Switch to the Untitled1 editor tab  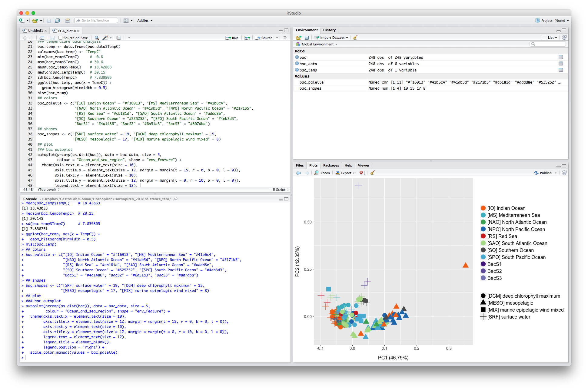point(35,31)
